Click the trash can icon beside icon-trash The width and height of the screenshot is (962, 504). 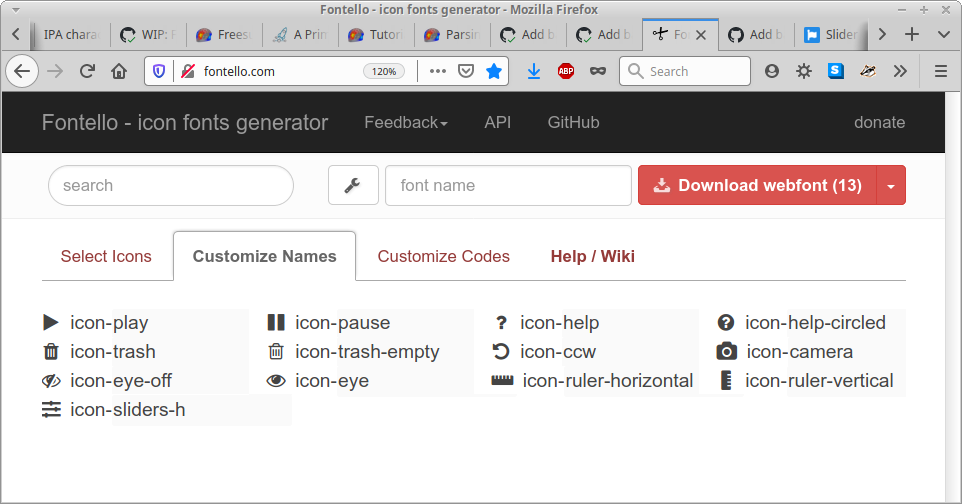(51, 352)
